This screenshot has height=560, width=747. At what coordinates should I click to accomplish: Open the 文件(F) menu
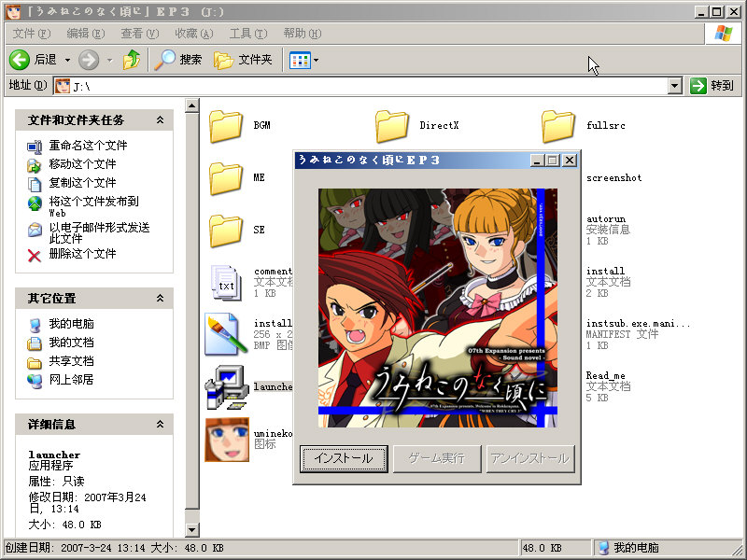(32, 34)
